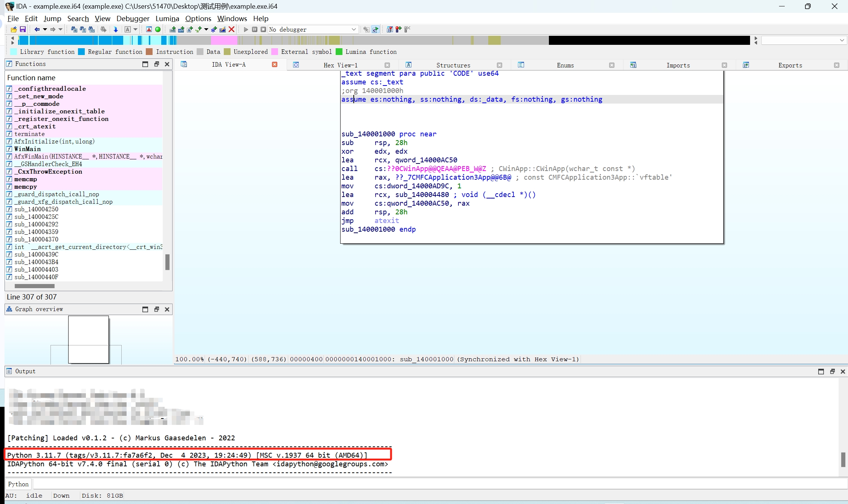This screenshot has width=848, height=504.
Task: Open dropdown next to the A icon
Action: [135, 29]
